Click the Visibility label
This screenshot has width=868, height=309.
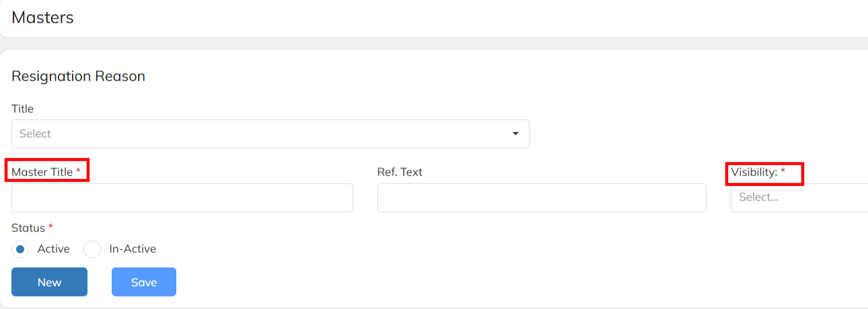(754, 172)
